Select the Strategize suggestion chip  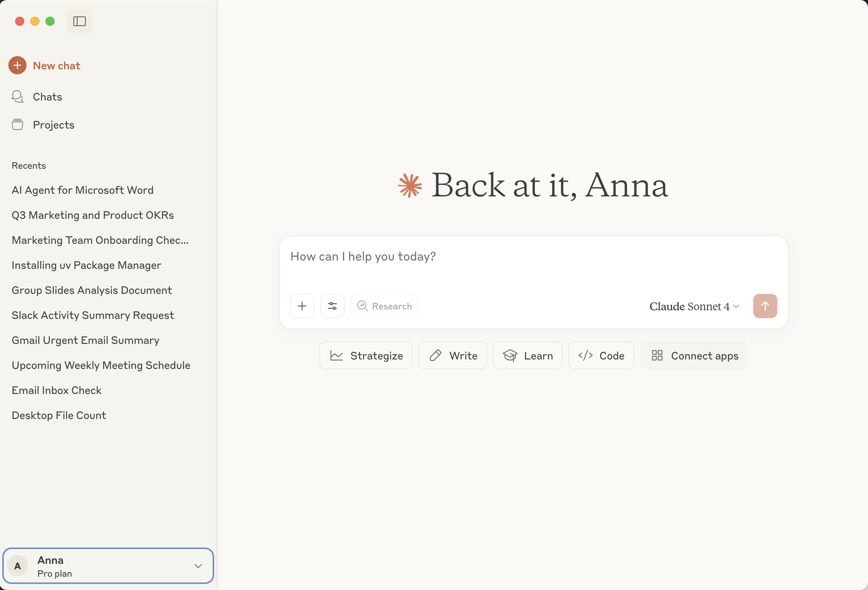click(x=366, y=355)
